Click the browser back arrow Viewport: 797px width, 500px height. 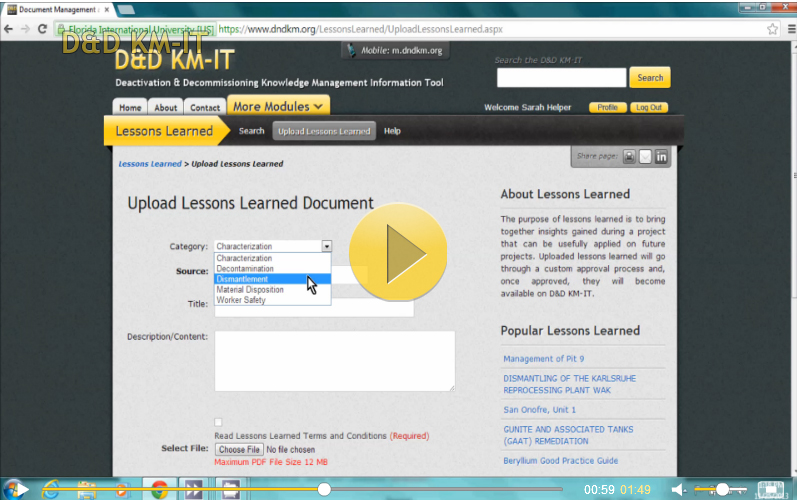pyautogui.click(x=8, y=29)
